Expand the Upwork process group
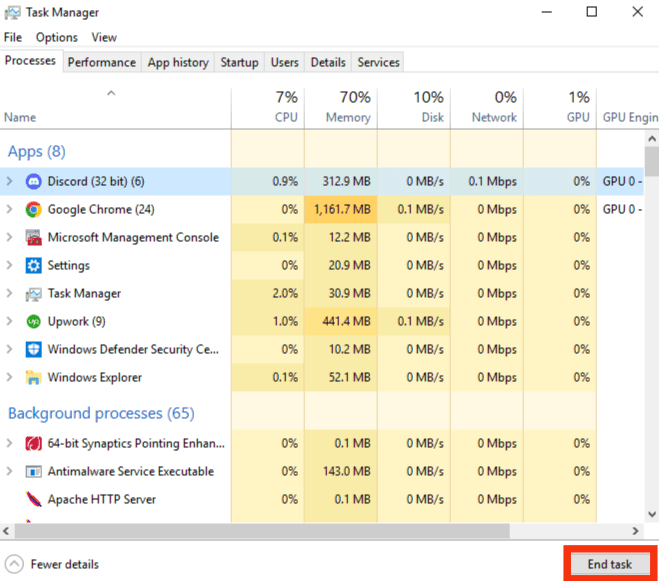659x581 pixels. point(9,322)
